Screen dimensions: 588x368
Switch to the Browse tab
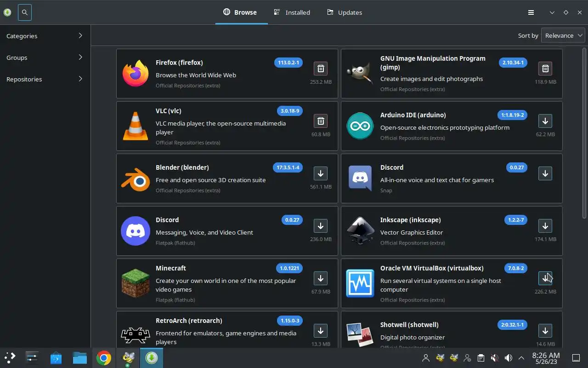(240, 12)
